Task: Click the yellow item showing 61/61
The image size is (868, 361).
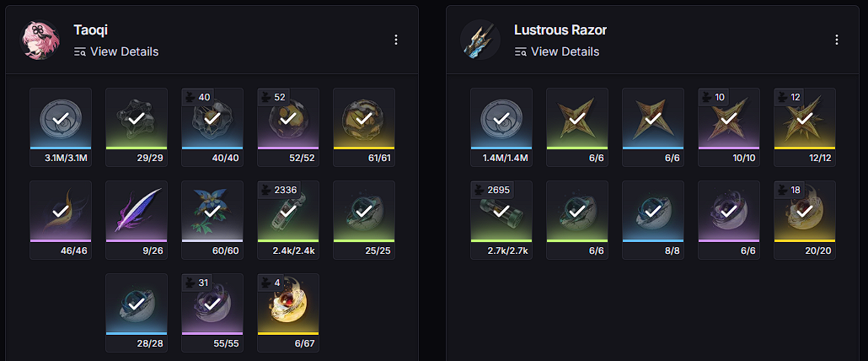Action: click(364, 127)
